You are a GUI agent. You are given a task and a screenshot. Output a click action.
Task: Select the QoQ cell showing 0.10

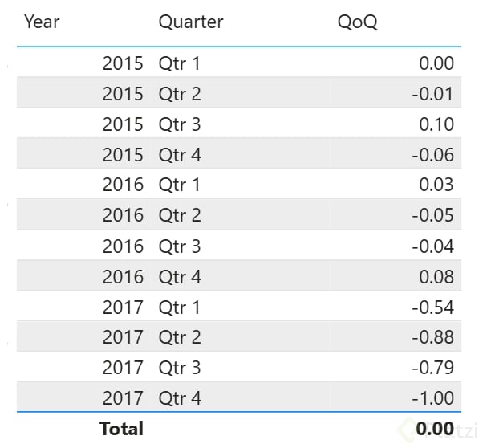pos(436,124)
